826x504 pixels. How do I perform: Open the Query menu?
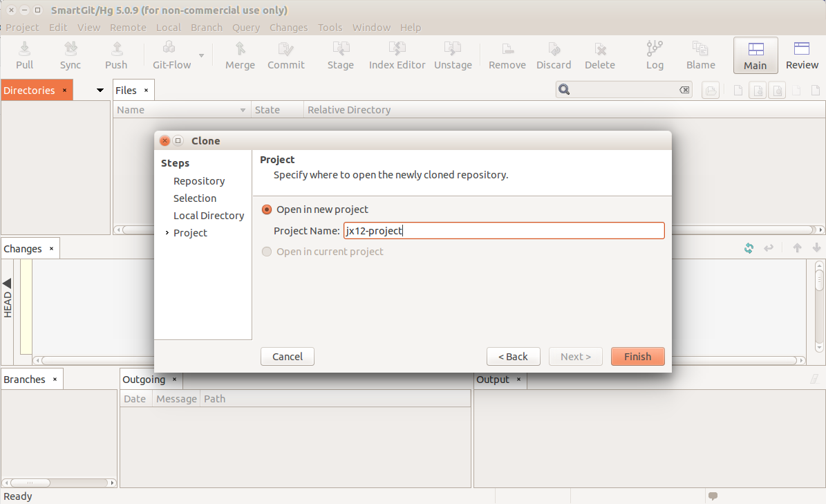pyautogui.click(x=246, y=28)
